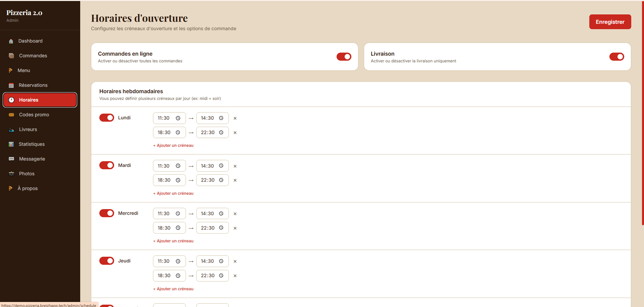The width and height of the screenshot is (644, 307).
Task: Click Jeudi 14:30 end time field
Action: [212, 261]
